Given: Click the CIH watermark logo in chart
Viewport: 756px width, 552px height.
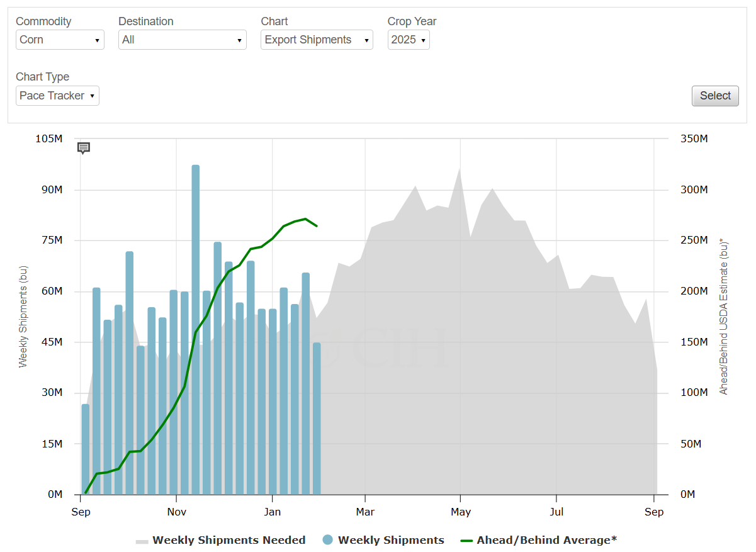Looking at the screenshot, I should pos(400,347).
